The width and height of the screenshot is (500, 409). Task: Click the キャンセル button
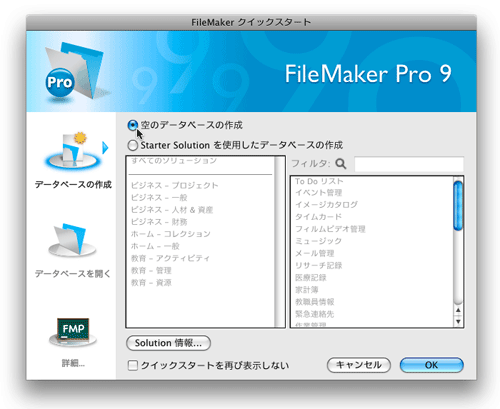[359, 365]
